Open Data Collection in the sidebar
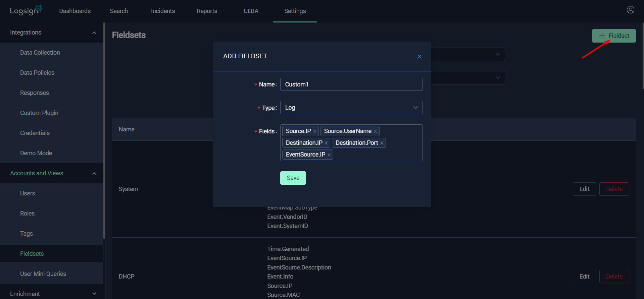Image resolution: width=644 pixels, height=299 pixels. coord(40,53)
